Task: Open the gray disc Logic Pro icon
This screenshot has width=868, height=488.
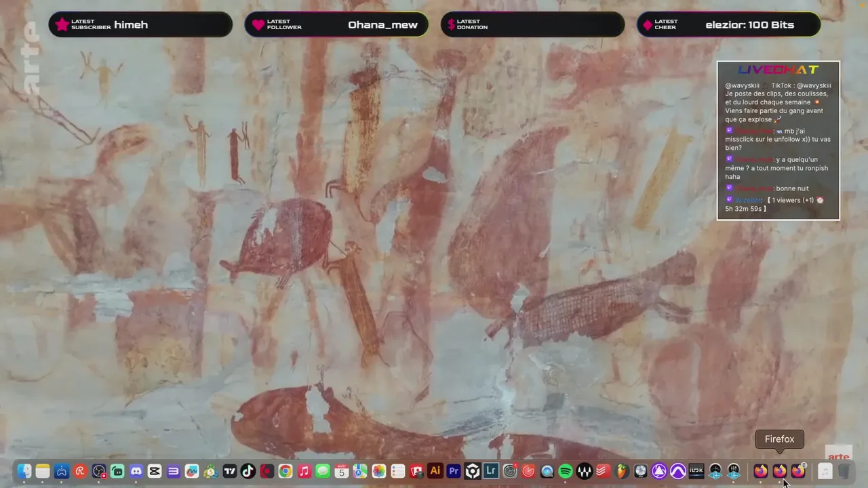Action: (x=641, y=471)
